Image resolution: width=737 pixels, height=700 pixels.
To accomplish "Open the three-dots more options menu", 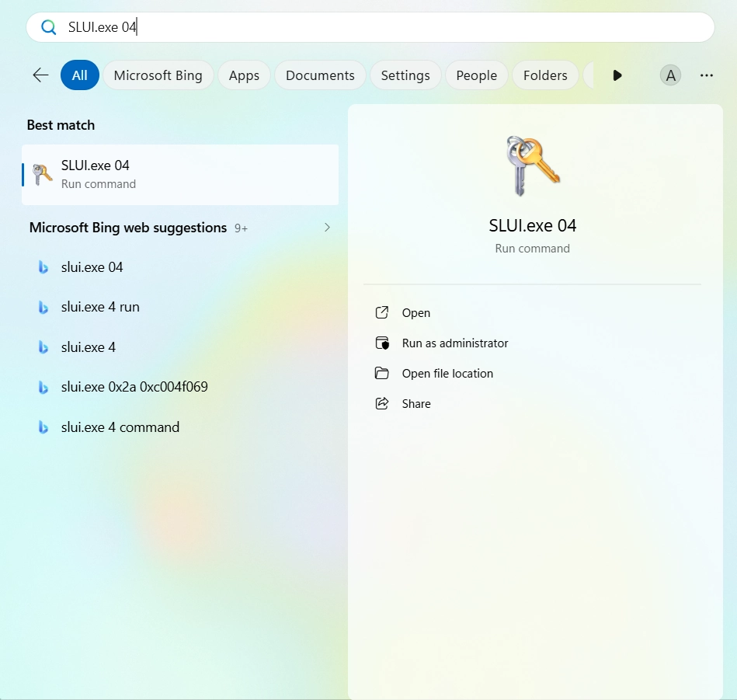I will pyautogui.click(x=706, y=75).
